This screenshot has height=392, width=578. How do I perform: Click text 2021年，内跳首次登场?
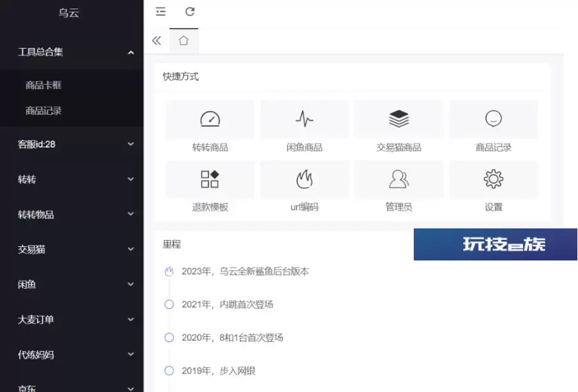pyautogui.click(x=228, y=304)
